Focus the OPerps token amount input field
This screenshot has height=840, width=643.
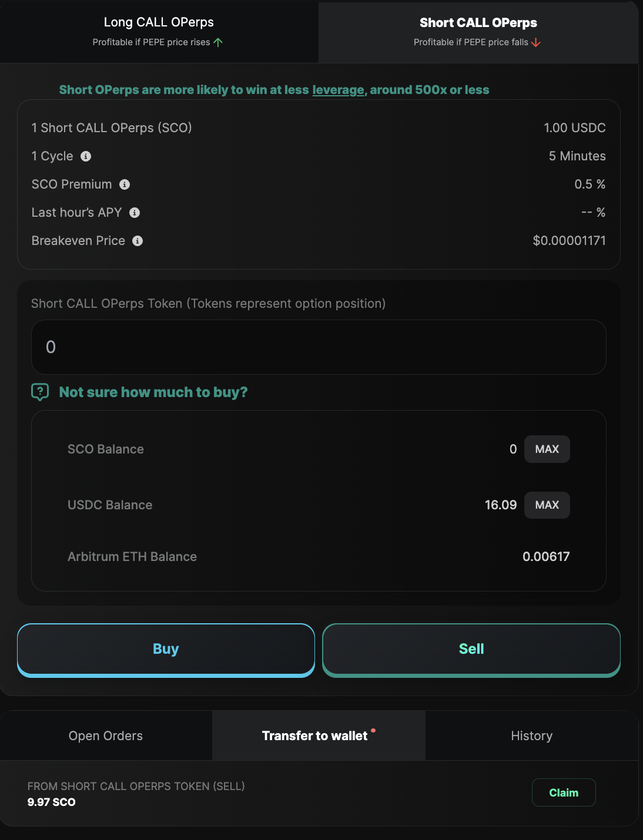(x=319, y=347)
